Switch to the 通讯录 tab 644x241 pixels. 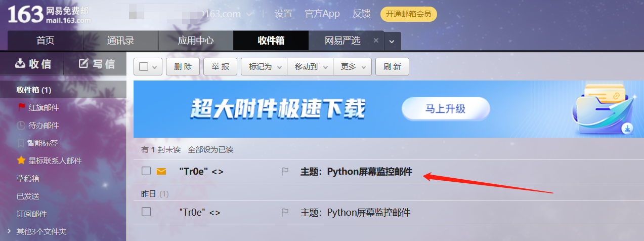(x=121, y=41)
